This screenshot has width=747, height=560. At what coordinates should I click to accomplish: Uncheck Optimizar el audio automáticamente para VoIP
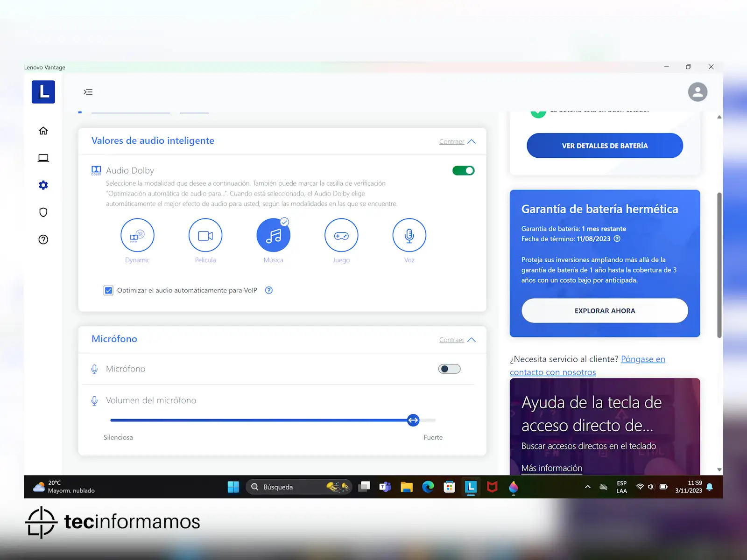coord(108,291)
